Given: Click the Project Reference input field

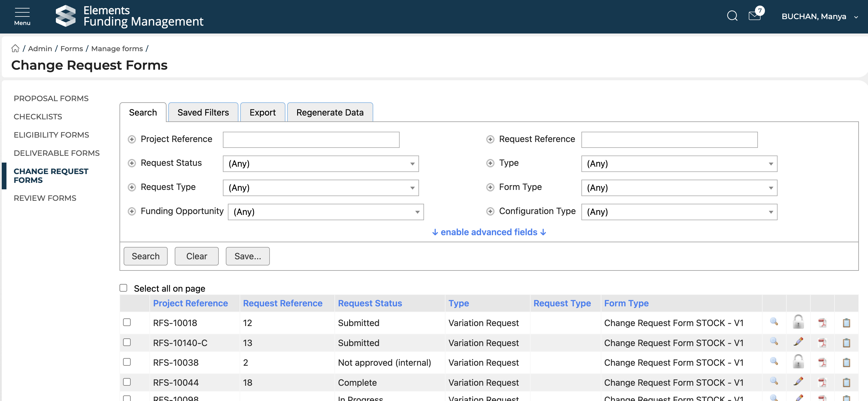Looking at the screenshot, I should (x=311, y=140).
